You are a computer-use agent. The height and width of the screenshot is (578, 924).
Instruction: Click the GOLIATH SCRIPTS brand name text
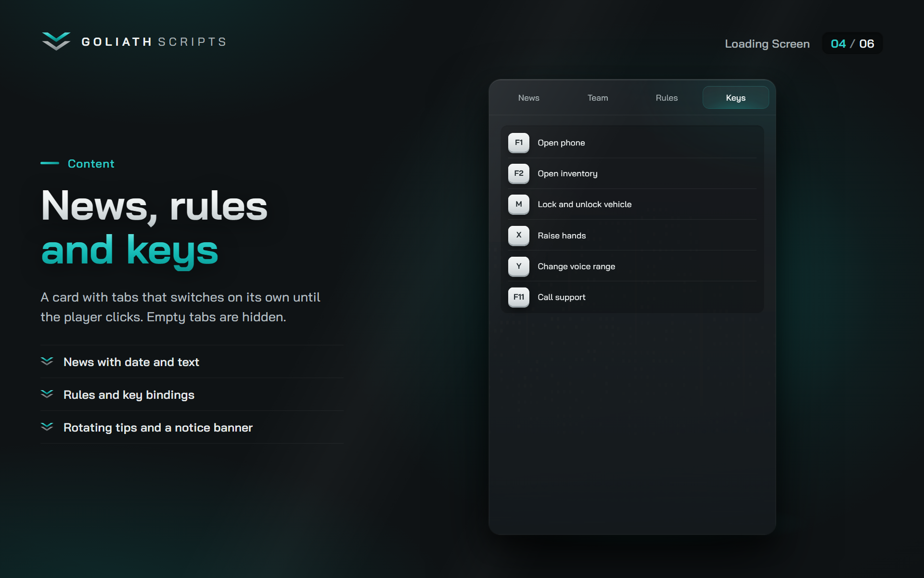154,42
